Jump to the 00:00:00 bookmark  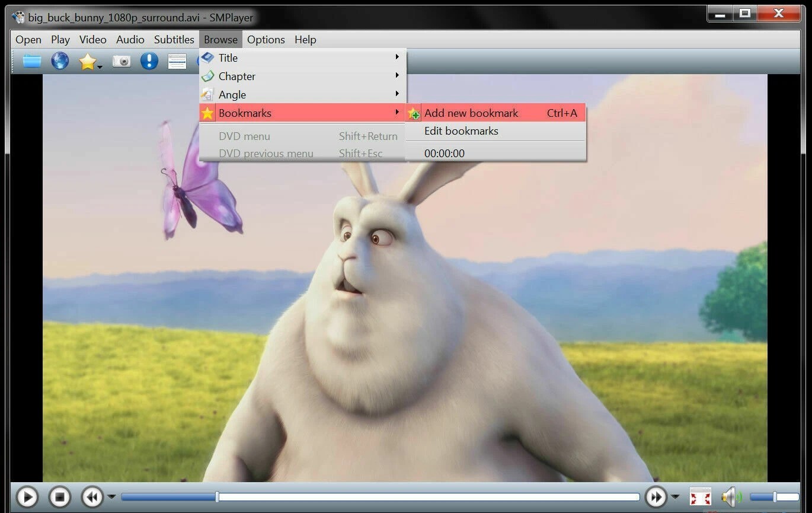point(495,153)
